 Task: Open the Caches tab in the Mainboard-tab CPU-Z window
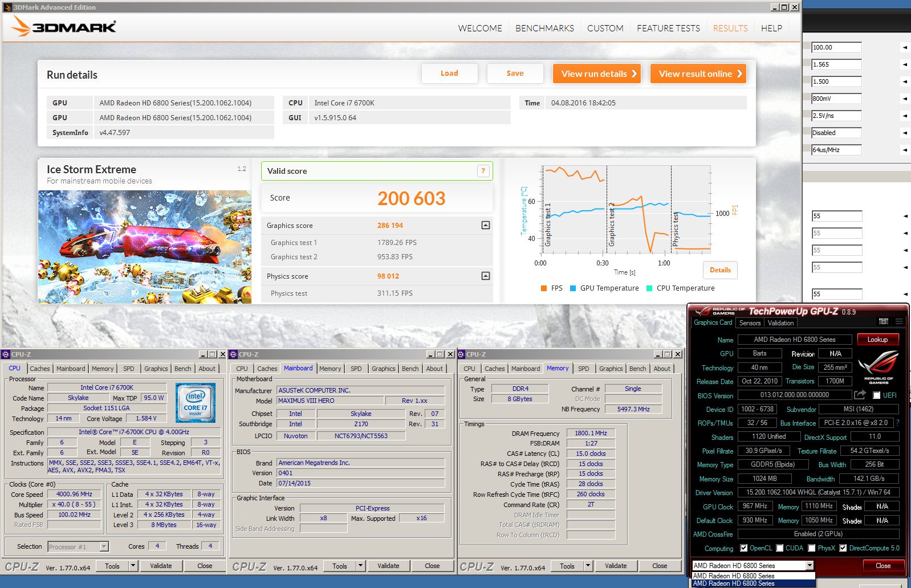tap(267, 369)
